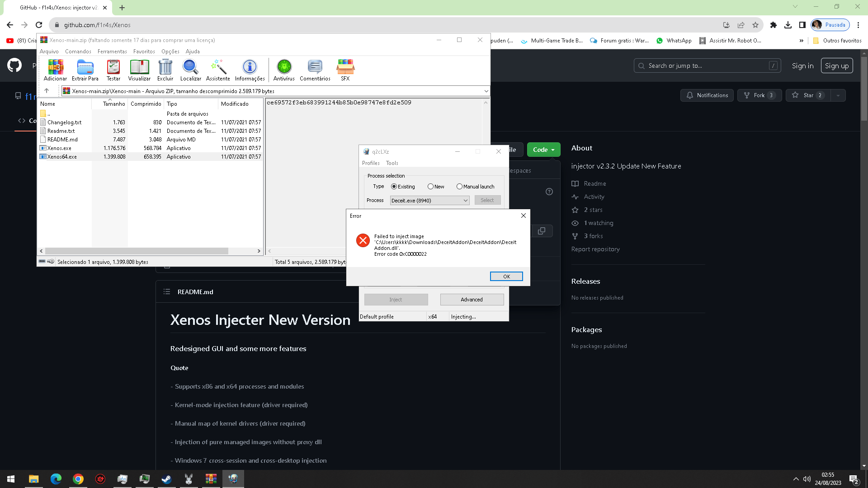The width and height of the screenshot is (868, 488).
Task: Click the Adicionar toolbar icon in WinRAR
Action: pos(55,70)
